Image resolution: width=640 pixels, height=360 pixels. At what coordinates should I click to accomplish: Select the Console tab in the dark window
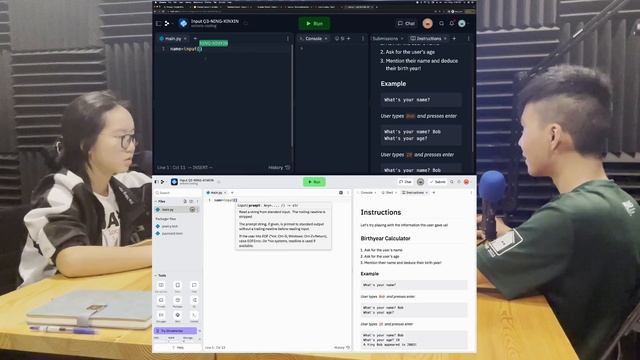(313, 38)
